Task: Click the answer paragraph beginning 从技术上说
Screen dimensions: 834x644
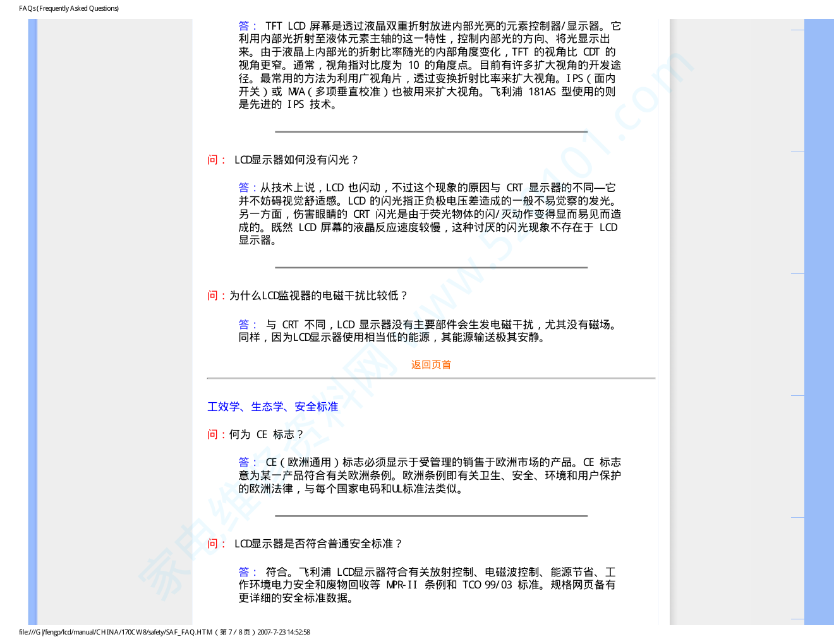Action: pyautogui.click(x=430, y=214)
